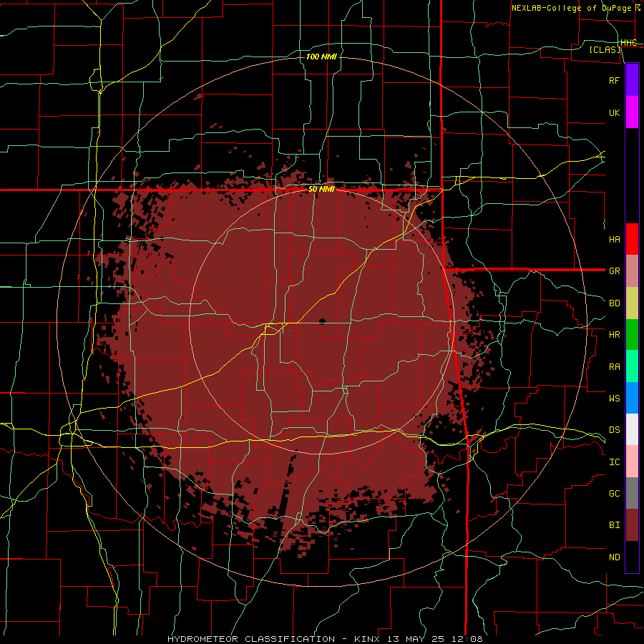Select the dusty pink GR legend swatch
Screen dimensions: 644x644
(632, 270)
